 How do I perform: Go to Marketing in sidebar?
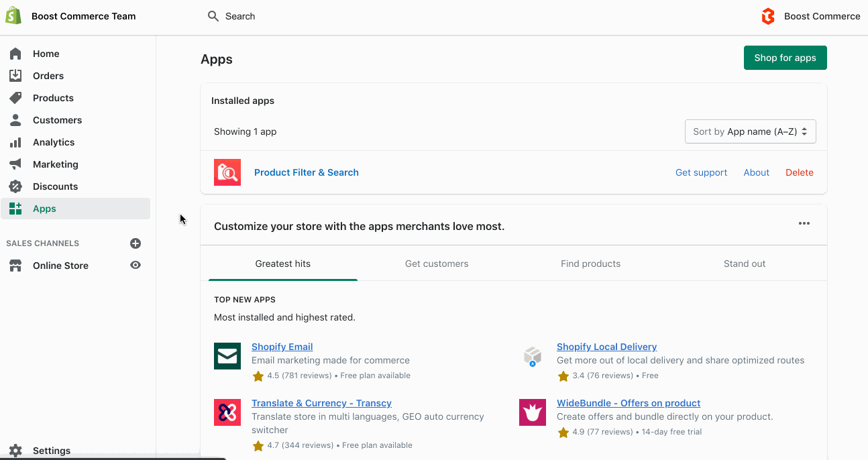(x=56, y=164)
